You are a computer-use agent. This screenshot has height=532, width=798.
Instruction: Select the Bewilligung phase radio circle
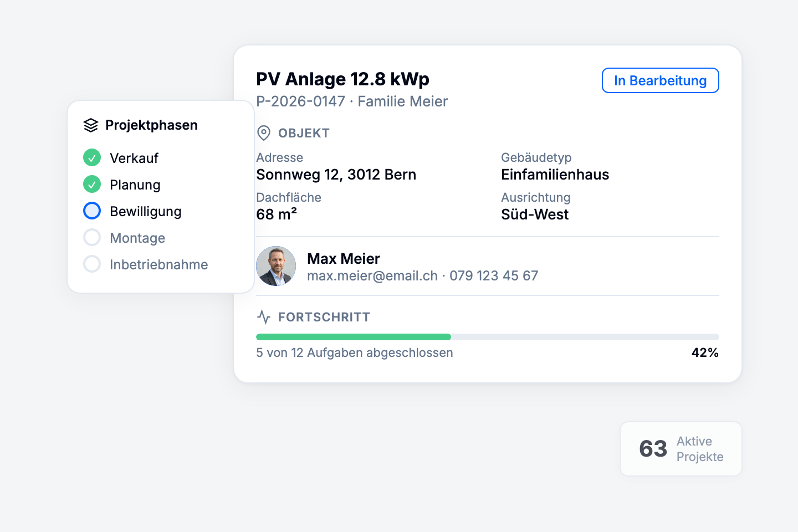click(x=92, y=211)
